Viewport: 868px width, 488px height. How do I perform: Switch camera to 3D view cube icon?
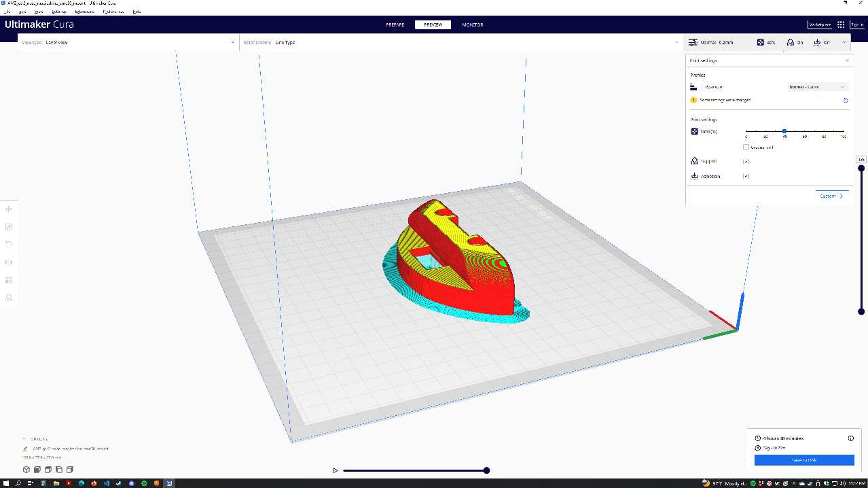(x=26, y=470)
